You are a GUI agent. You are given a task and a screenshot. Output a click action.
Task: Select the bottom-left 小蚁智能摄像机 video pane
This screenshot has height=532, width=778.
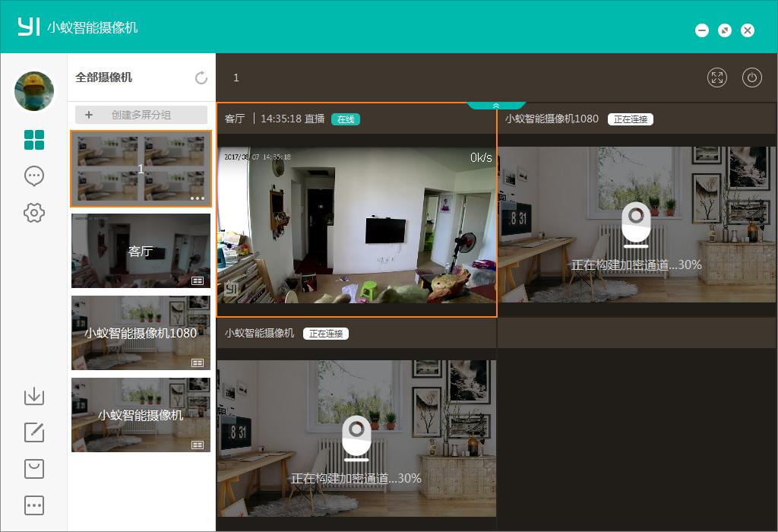pyautogui.click(x=356, y=439)
